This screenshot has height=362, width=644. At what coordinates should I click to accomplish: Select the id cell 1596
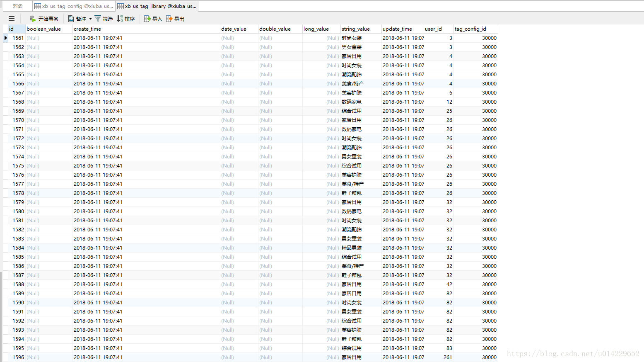click(x=17, y=357)
